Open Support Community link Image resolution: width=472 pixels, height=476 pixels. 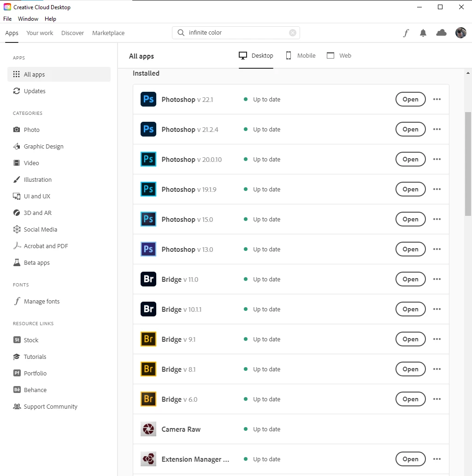45,406
